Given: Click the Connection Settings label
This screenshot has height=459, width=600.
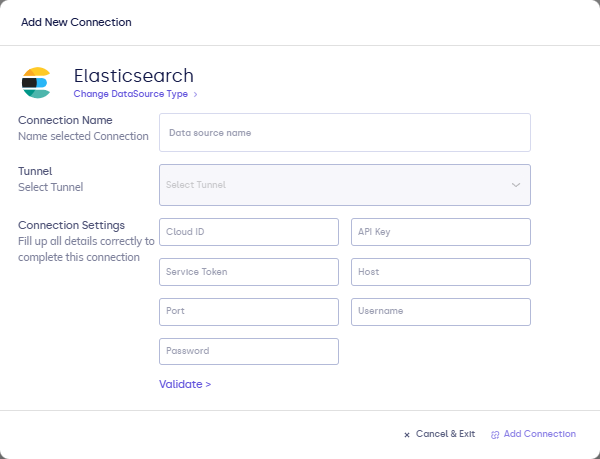Looking at the screenshot, I should click(71, 225).
